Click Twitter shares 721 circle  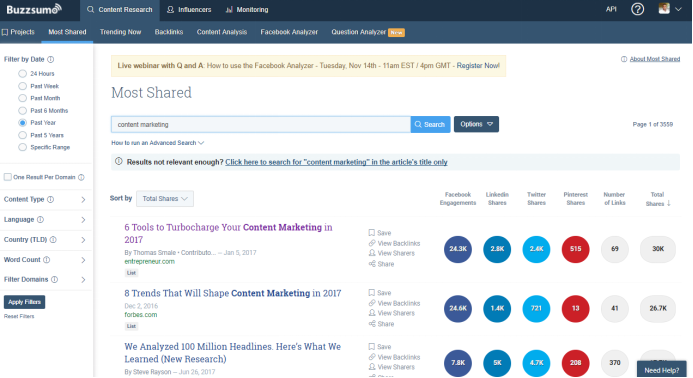pyautogui.click(x=536, y=308)
